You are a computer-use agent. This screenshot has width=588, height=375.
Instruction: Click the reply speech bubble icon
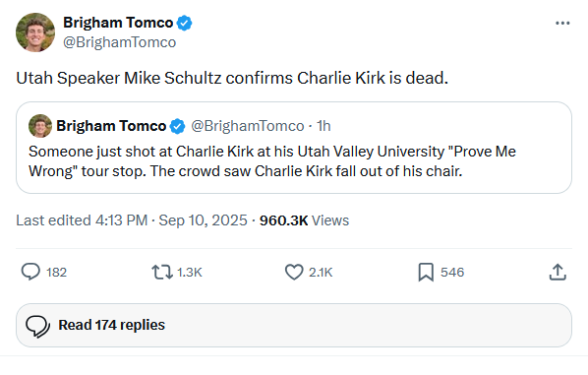[x=30, y=272]
